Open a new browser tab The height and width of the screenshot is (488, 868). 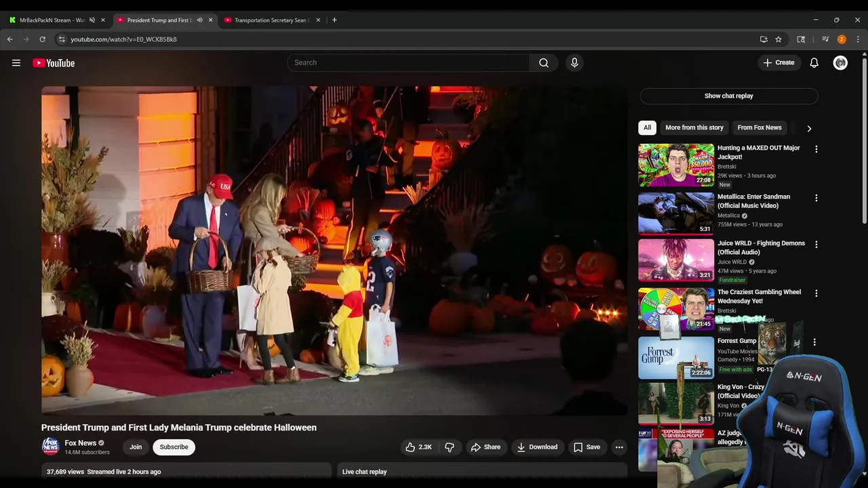[334, 20]
